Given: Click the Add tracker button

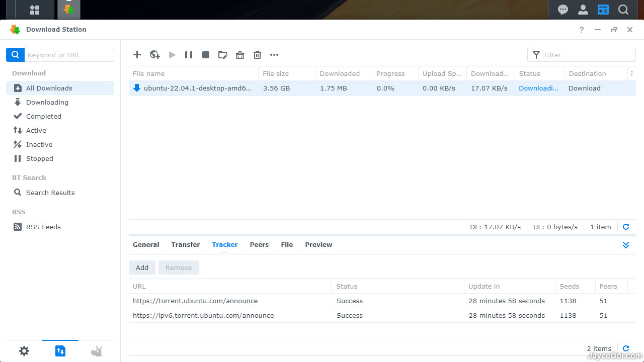Looking at the screenshot, I should tap(142, 267).
